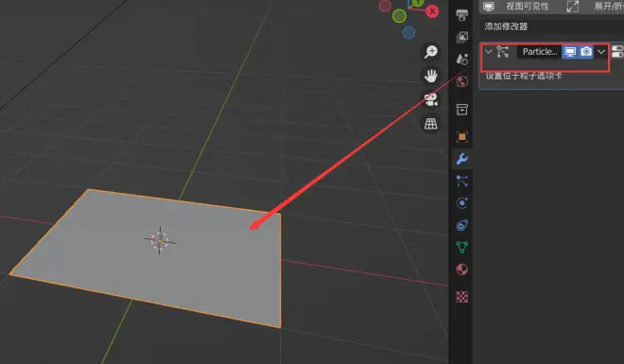Screen dimensions: 624x364
Task: Click the red X axis gizmo
Action: click(x=432, y=11)
